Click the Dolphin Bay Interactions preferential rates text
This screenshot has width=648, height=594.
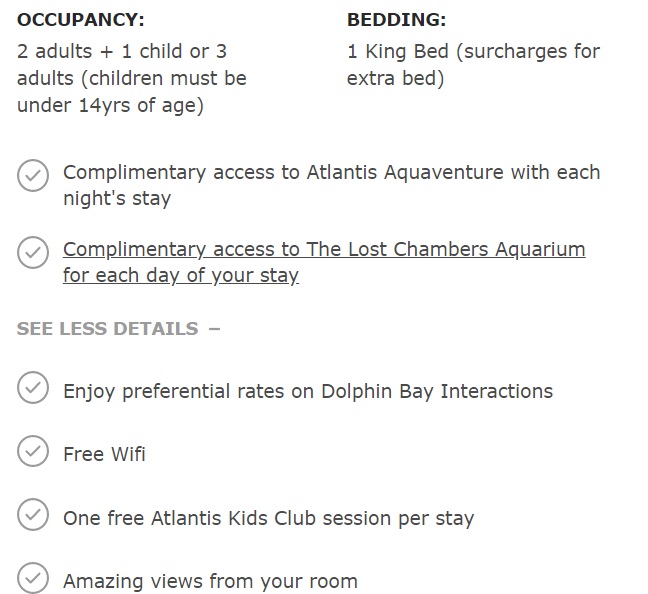coord(308,391)
